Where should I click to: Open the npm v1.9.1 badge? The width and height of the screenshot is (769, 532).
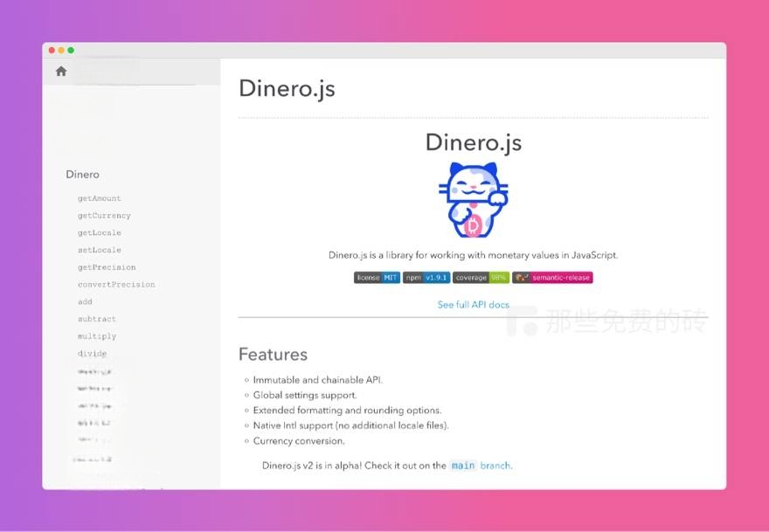click(426, 278)
